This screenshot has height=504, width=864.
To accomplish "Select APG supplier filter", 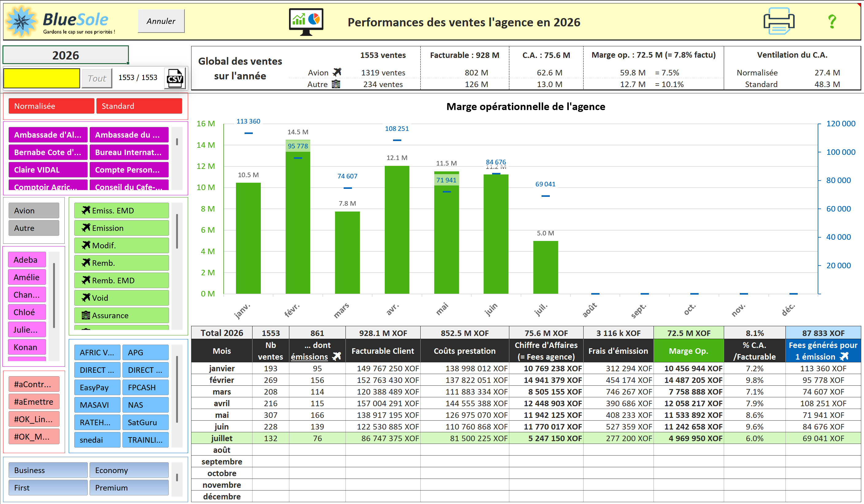I will click(145, 353).
